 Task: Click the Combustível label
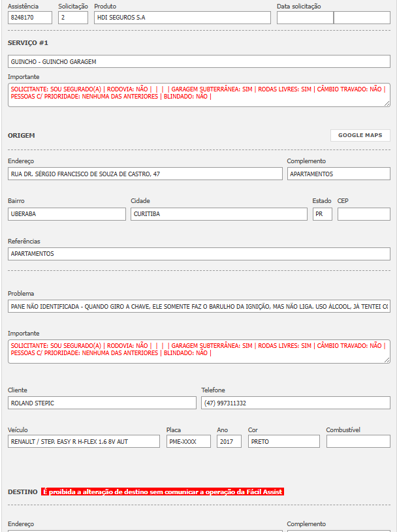pyautogui.click(x=343, y=430)
